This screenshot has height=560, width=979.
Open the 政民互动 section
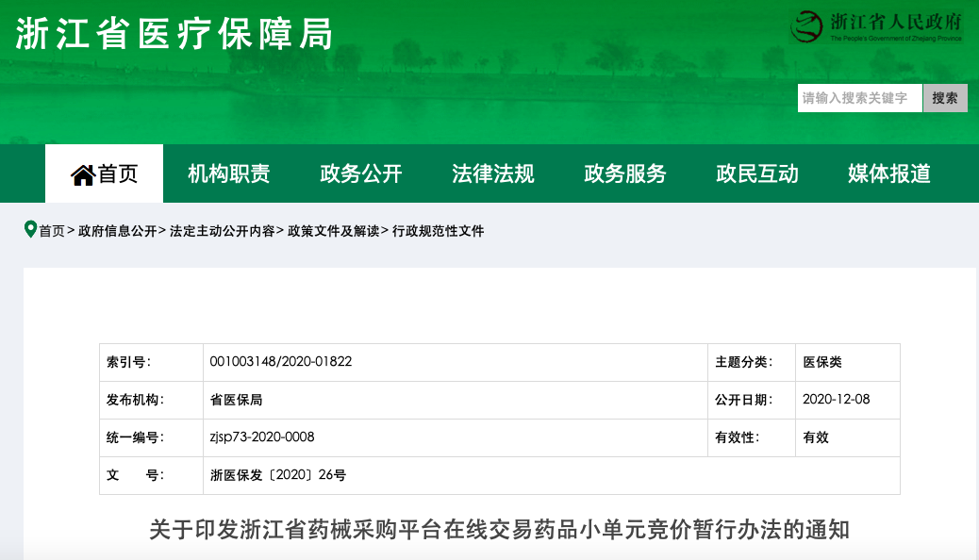pos(757,173)
